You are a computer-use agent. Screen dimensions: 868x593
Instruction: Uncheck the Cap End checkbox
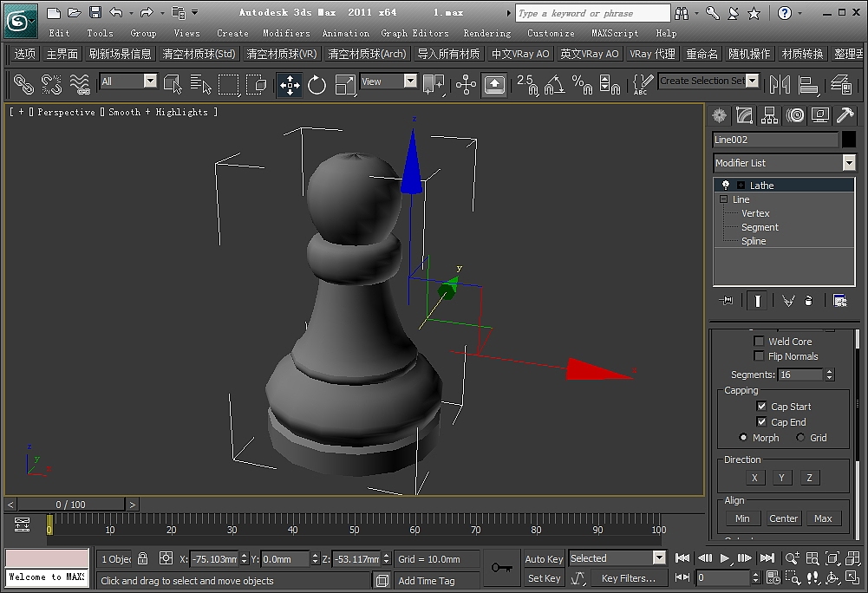761,421
